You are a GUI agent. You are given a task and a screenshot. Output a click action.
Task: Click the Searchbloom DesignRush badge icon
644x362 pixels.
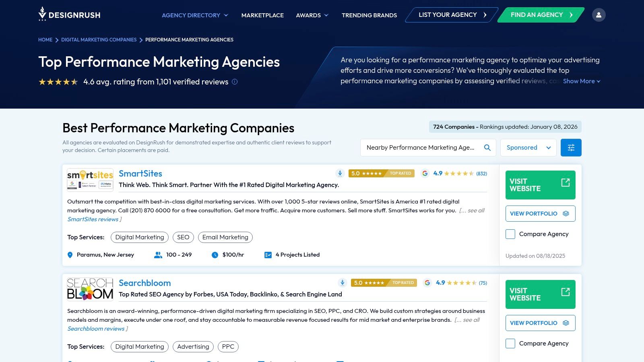343,283
